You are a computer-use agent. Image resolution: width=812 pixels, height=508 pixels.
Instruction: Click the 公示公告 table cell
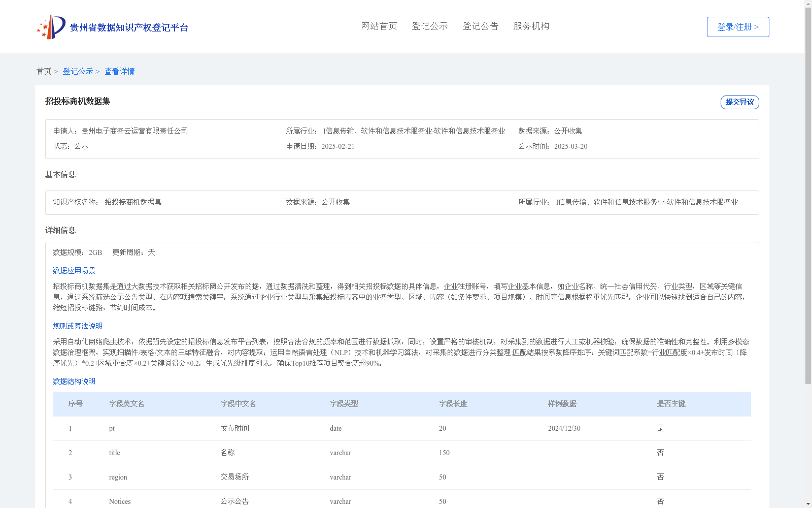(x=235, y=501)
